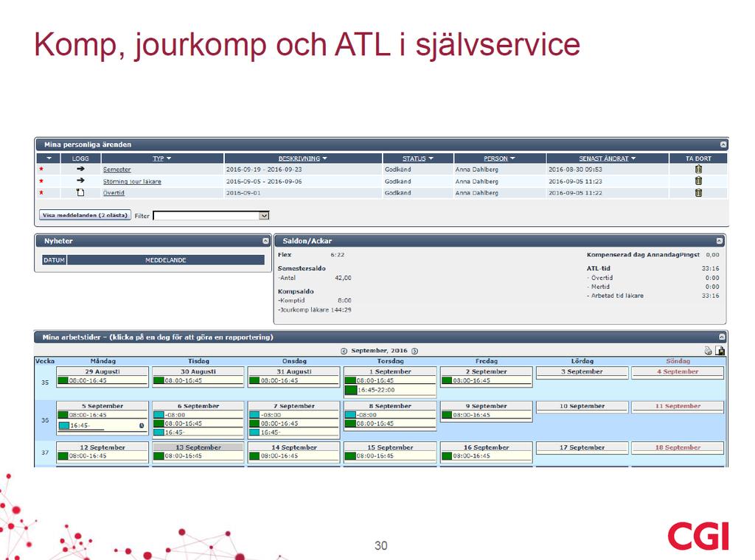755x560 pixels.
Task: Click the 7 September 16:45- entry
Action: (x=293, y=432)
